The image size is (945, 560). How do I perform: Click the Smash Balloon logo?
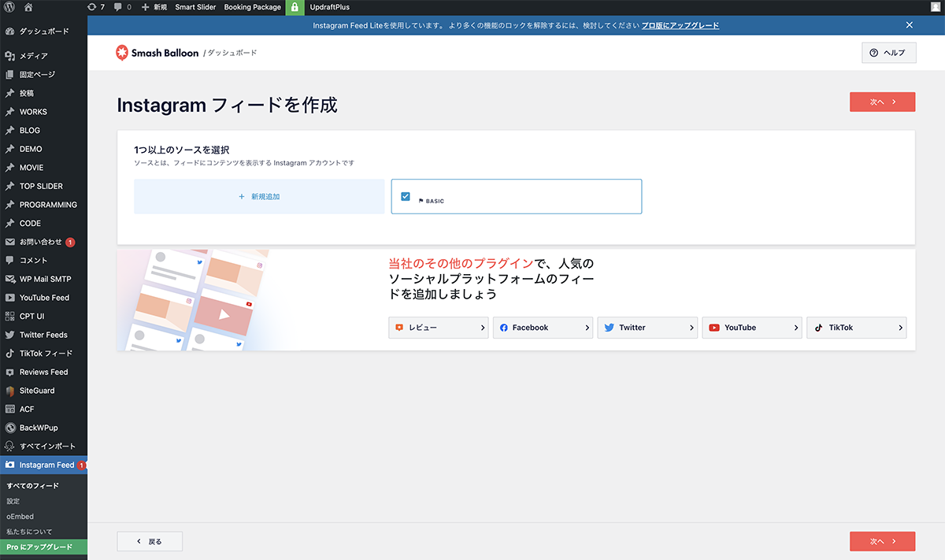pyautogui.click(x=157, y=53)
